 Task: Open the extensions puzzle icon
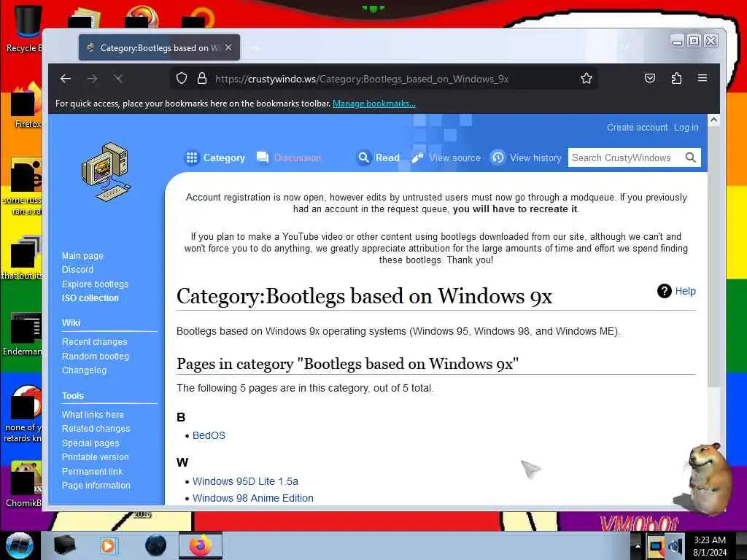tap(676, 78)
